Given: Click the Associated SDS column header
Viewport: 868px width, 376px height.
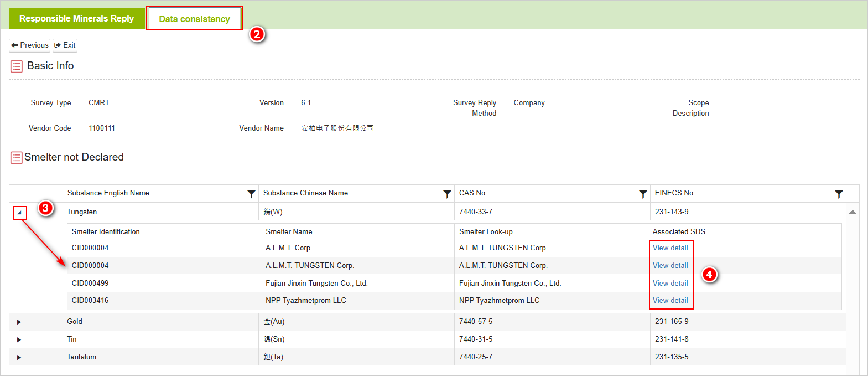Looking at the screenshot, I should (x=679, y=232).
